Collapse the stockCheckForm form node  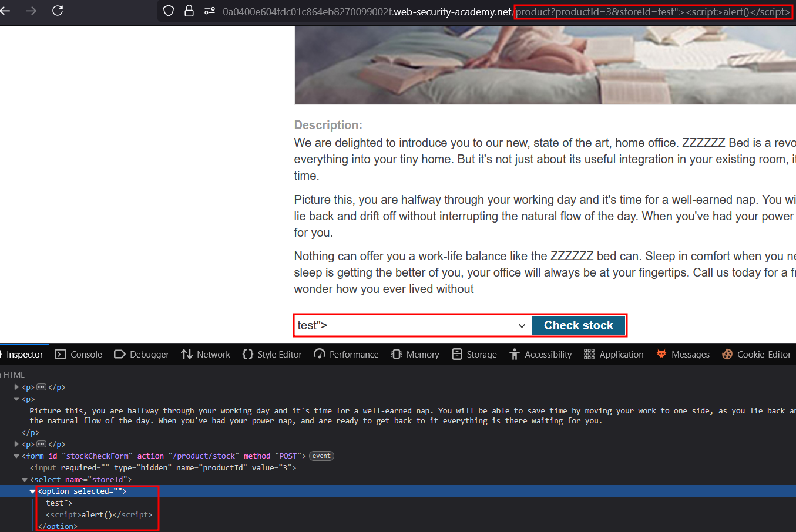[x=16, y=456]
